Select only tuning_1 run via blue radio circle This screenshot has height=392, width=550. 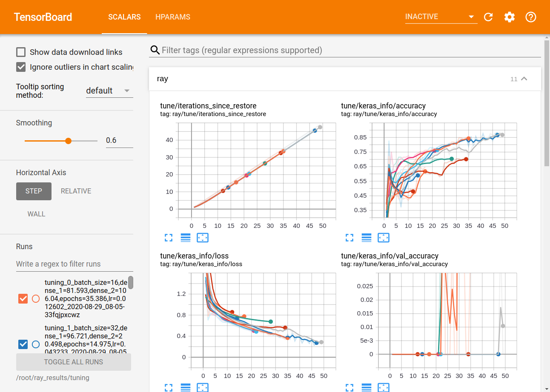[36, 344]
